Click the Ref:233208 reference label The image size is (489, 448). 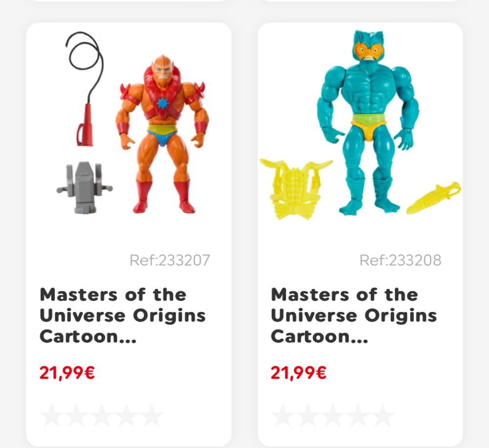pos(400,260)
